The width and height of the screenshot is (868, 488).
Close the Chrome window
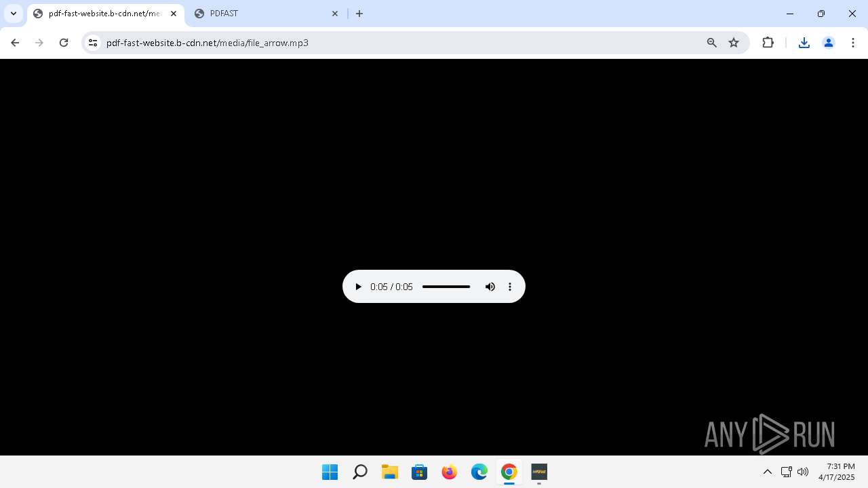852,14
